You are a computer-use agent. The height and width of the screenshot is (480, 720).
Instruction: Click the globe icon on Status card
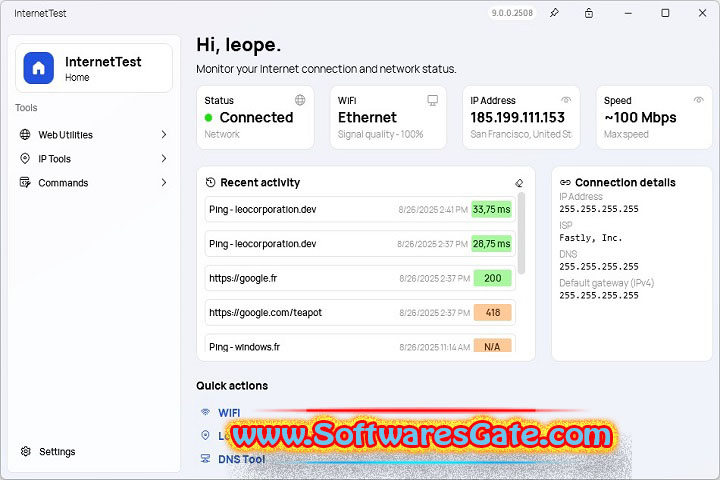[300, 100]
